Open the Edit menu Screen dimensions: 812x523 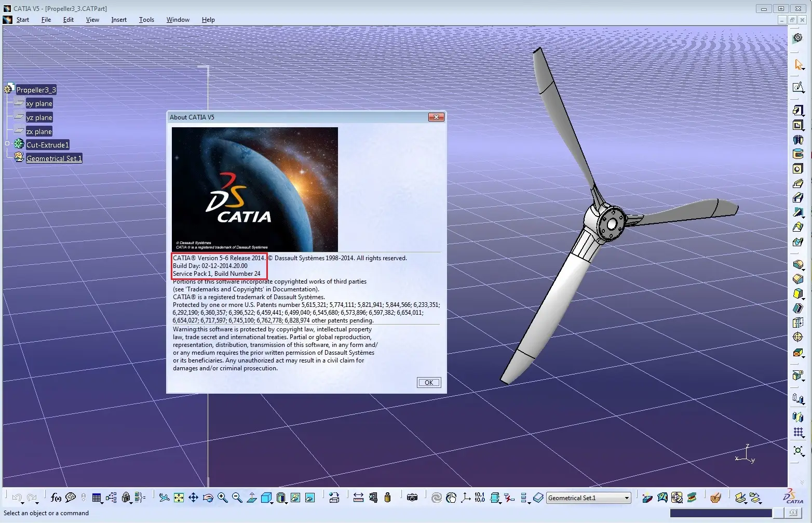pyautogui.click(x=69, y=20)
